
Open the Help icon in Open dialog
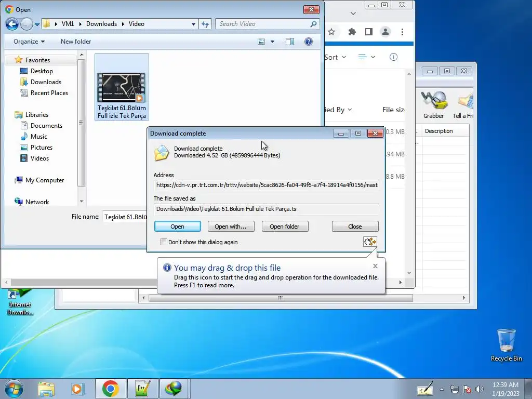(309, 42)
